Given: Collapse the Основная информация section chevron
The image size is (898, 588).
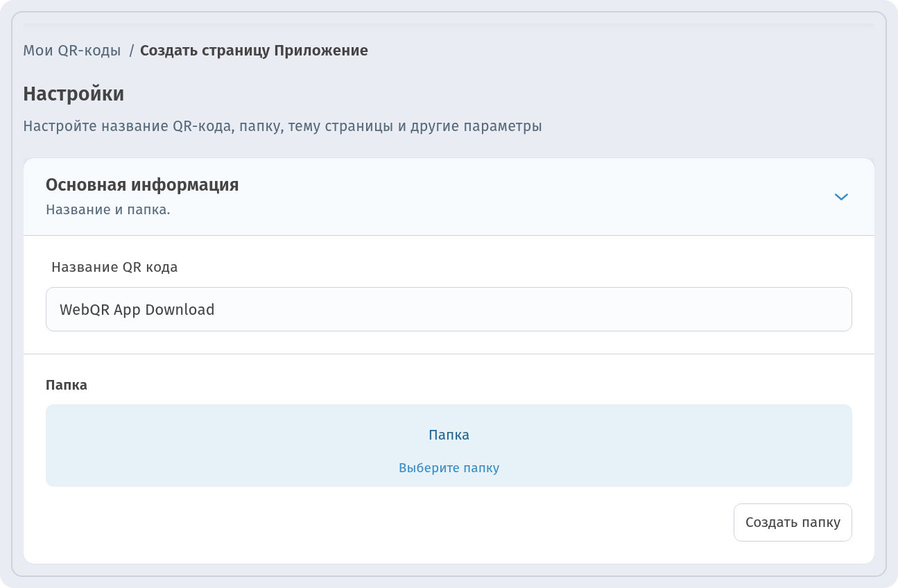Looking at the screenshot, I should (841, 197).
